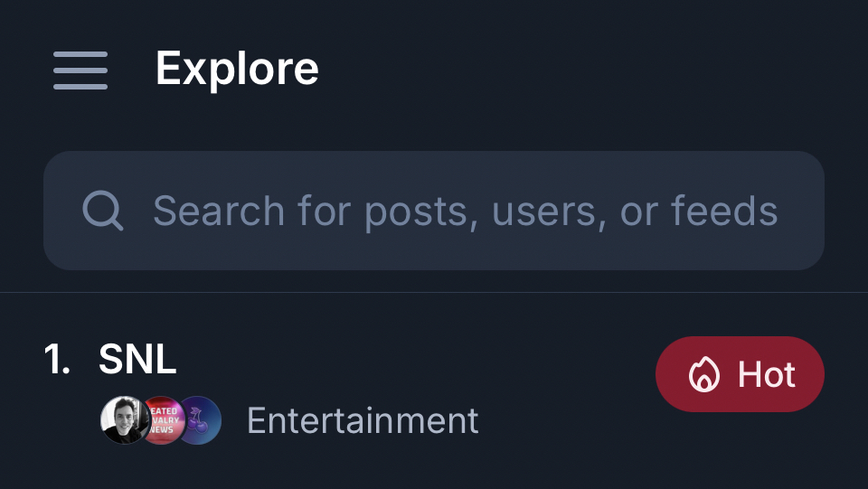The width and height of the screenshot is (868, 489).
Task: Click the word "feeds" in search box
Action: (x=724, y=211)
